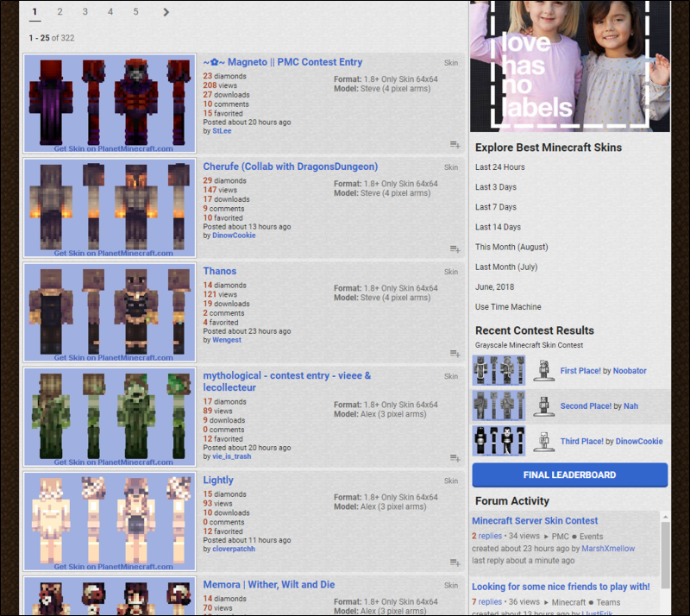Viewport: 690px width, 616px height.
Task: Open Cherufe skin preview thumbnail
Action: click(110, 208)
